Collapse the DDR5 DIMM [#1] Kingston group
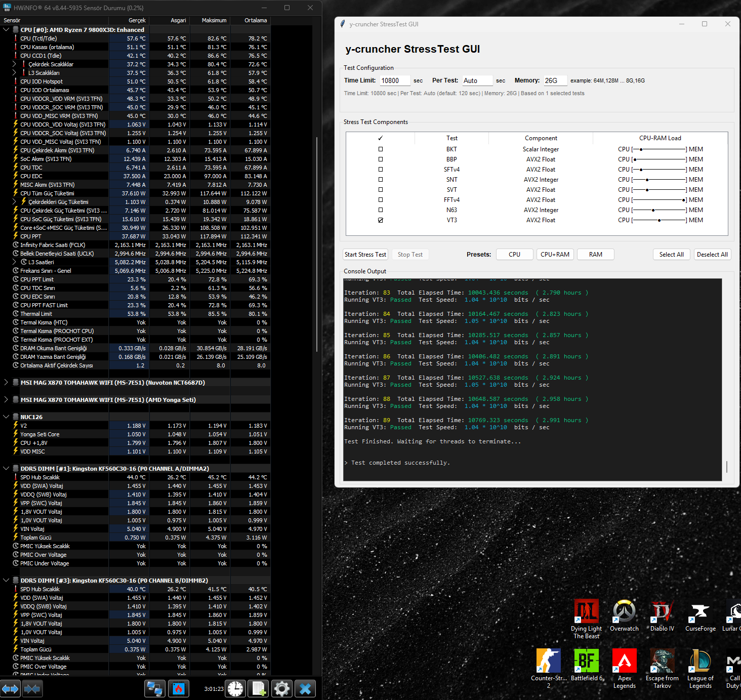The width and height of the screenshot is (741, 700). 6,469
